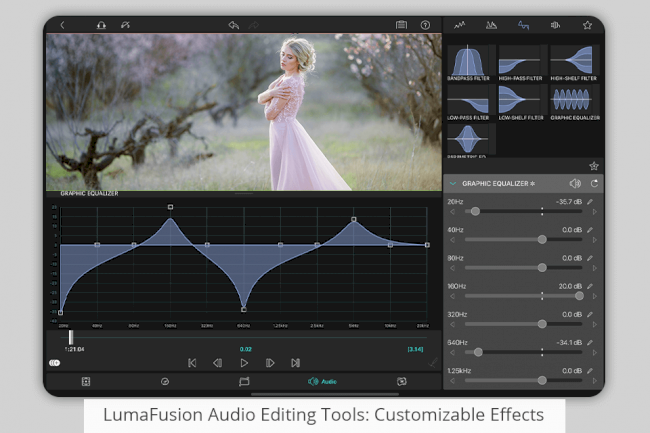Add the High-Shelf Filter effect
650x433 pixels.
574,63
